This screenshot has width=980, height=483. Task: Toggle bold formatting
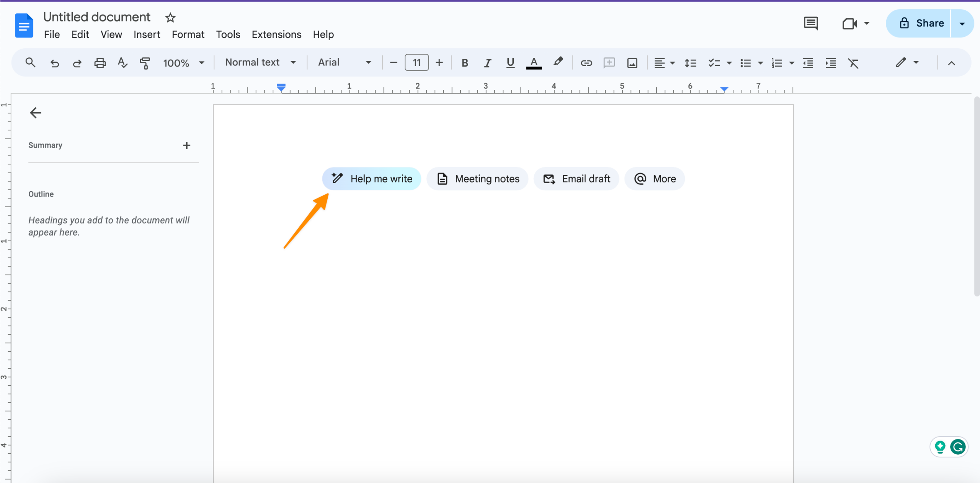point(465,63)
